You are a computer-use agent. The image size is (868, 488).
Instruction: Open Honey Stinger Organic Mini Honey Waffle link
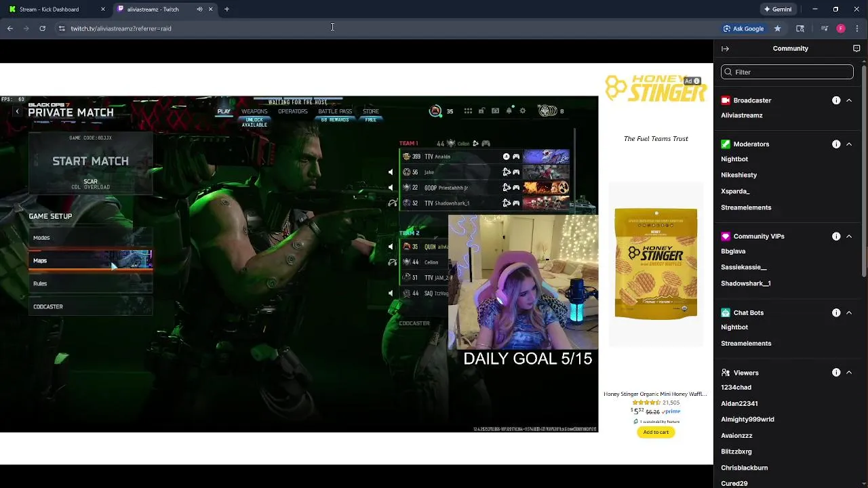point(655,394)
